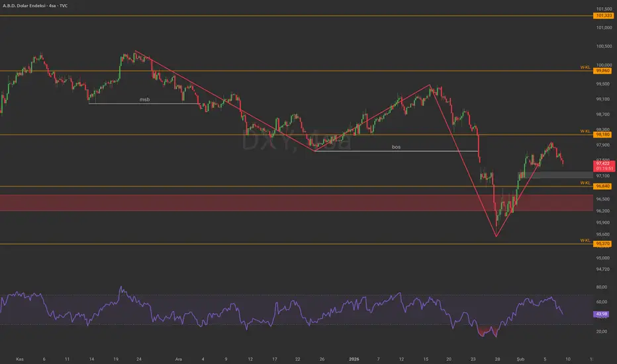Click the 80,00 RSI scale label

pos(602,287)
